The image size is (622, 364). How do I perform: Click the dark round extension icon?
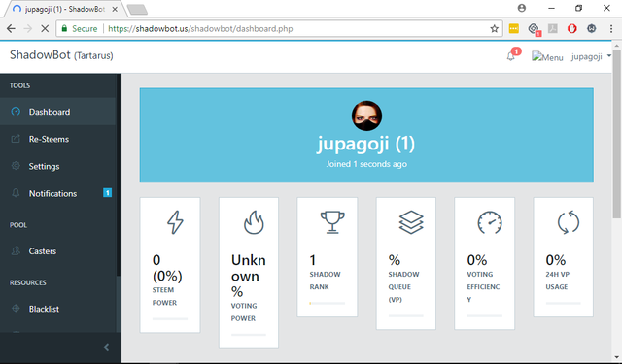pos(592,28)
